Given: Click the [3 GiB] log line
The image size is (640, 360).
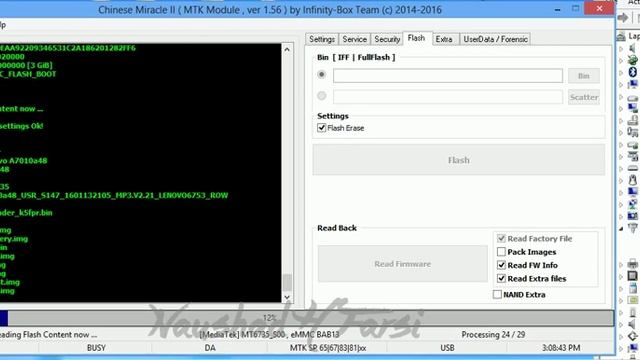Looking at the screenshot, I should 26,65.
